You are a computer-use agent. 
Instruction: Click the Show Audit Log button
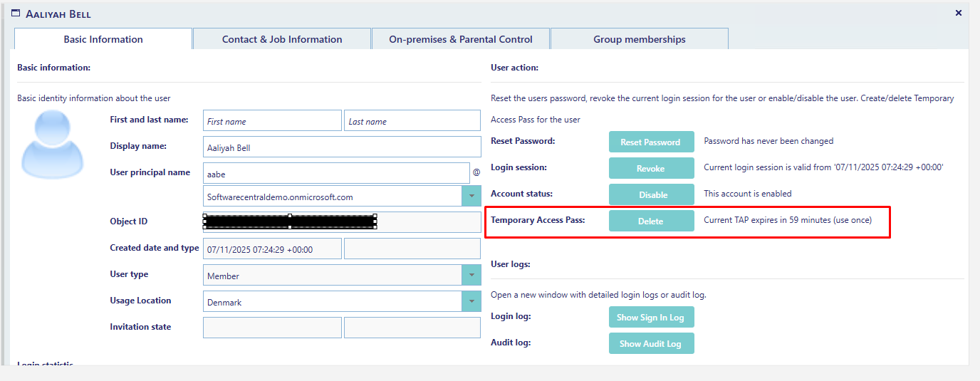[x=650, y=344]
